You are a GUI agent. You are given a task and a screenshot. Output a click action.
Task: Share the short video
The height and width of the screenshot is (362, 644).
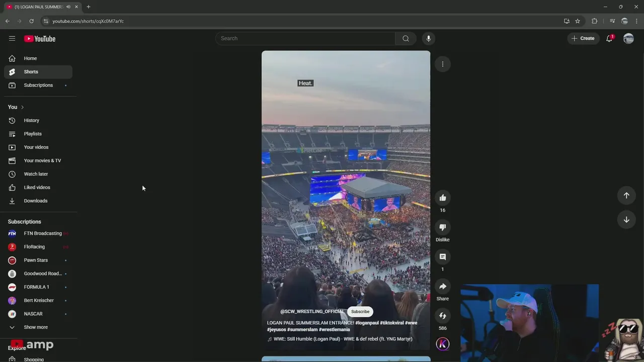(443, 287)
